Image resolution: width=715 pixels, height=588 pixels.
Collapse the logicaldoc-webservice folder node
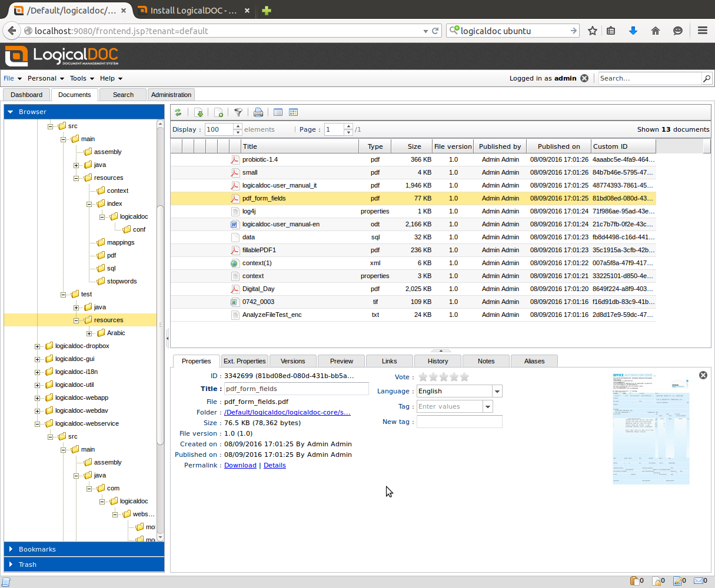tap(38, 424)
